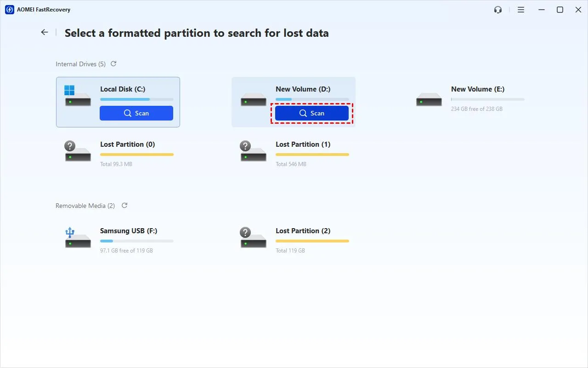Click the "97.1 GB free of 119 GB" text
The height and width of the screenshot is (368, 588).
[127, 251]
